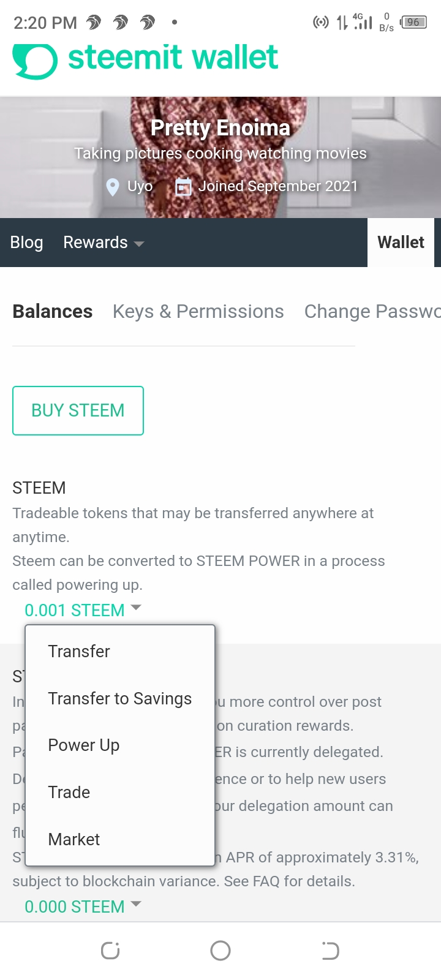Screen dimensions: 441x980
Task: Go to the Blog section
Action: point(27,243)
